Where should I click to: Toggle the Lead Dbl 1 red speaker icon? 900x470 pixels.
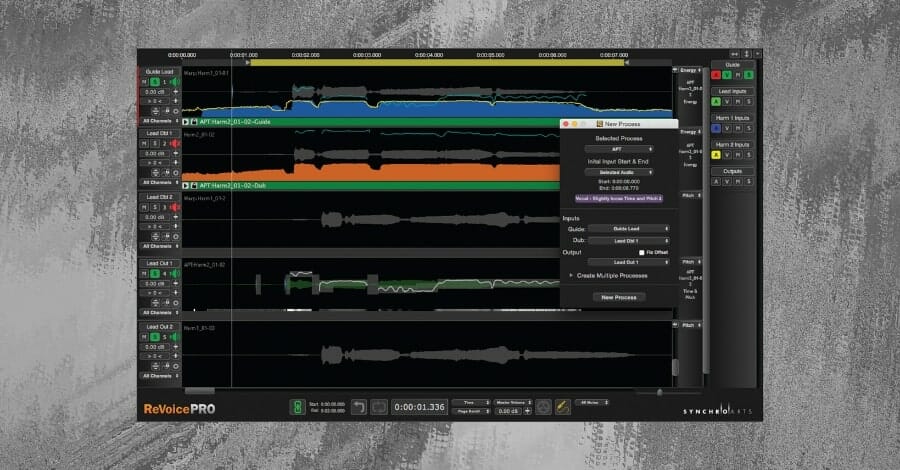pyautogui.click(x=174, y=143)
